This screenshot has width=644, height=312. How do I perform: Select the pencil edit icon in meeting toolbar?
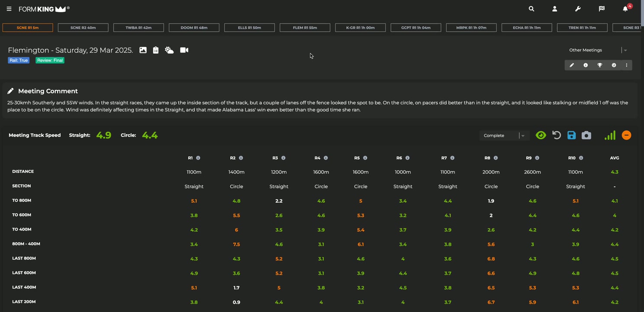tap(572, 65)
